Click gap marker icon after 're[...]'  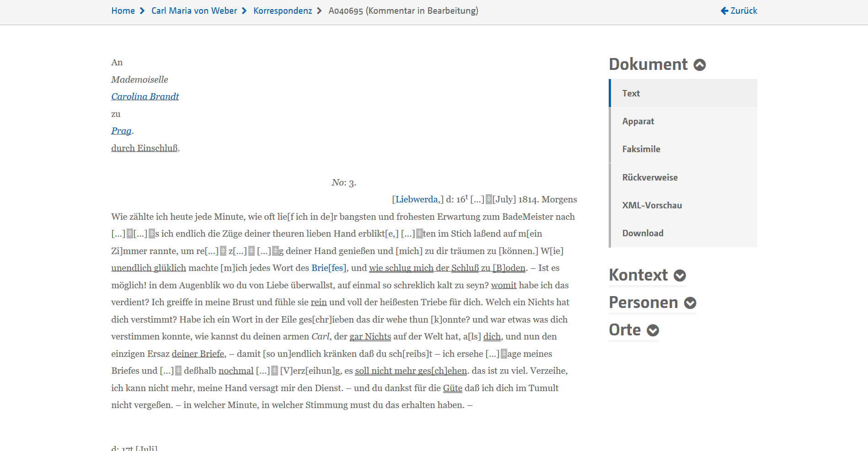pyautogui.click(x=223, y=251)
